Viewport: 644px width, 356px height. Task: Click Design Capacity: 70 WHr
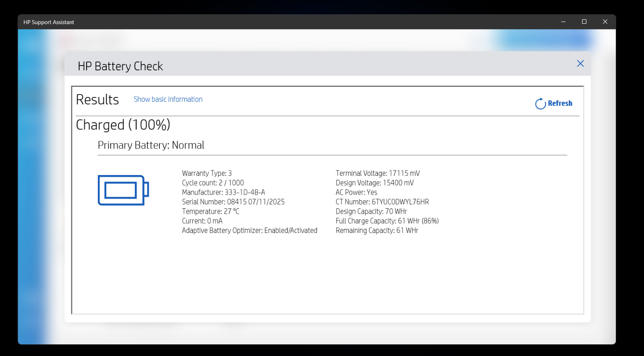point(371,212)
